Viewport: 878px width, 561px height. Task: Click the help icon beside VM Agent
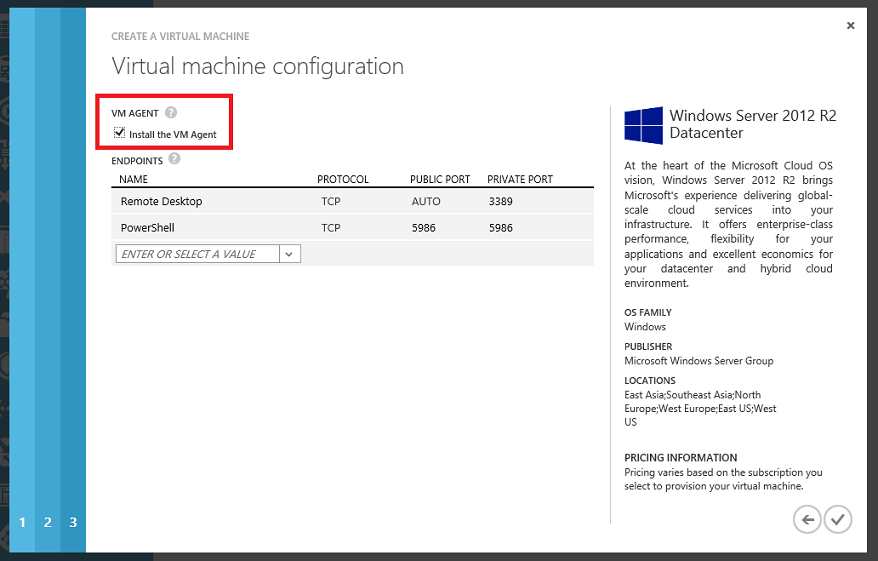point(171,113)
